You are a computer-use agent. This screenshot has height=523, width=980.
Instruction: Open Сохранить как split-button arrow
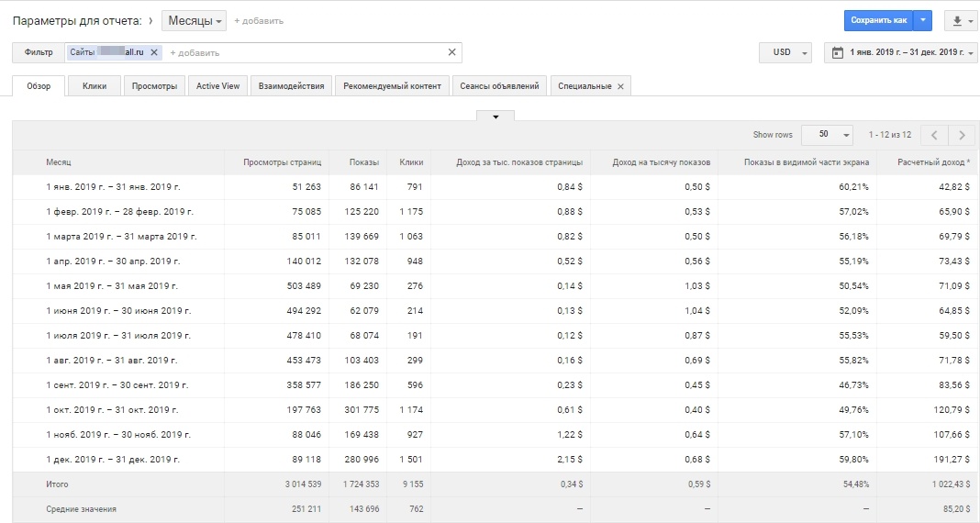point(924,20)
